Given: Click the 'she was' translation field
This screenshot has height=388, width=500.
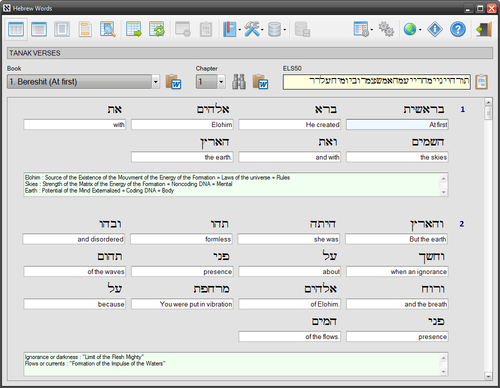Looking at the screenshot, I should click(289, 239).
